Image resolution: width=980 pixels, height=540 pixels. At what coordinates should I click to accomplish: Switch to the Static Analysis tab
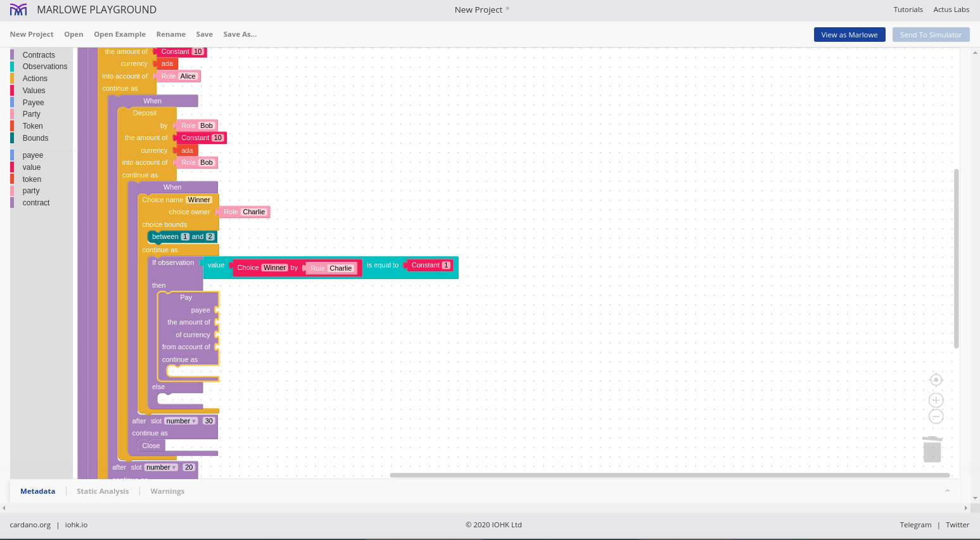(103, 491)
